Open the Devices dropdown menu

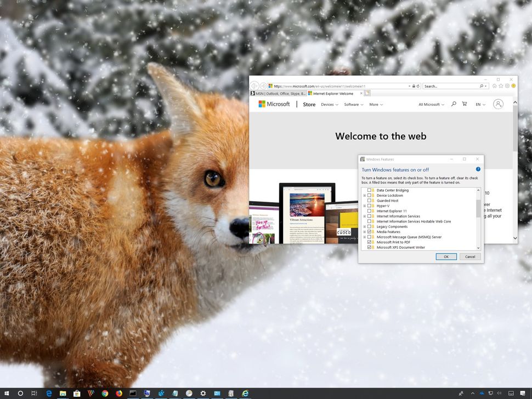[x=329, y=104]
